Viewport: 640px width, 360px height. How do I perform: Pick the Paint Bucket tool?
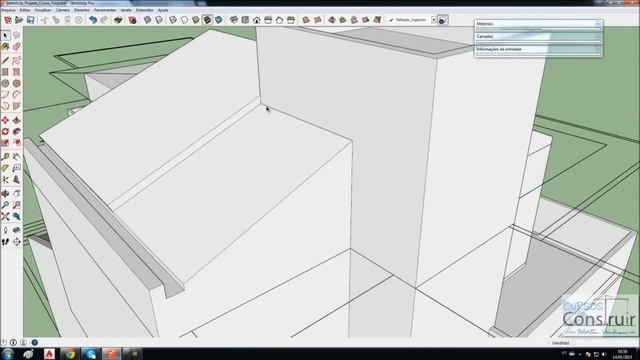click(5, 47)
